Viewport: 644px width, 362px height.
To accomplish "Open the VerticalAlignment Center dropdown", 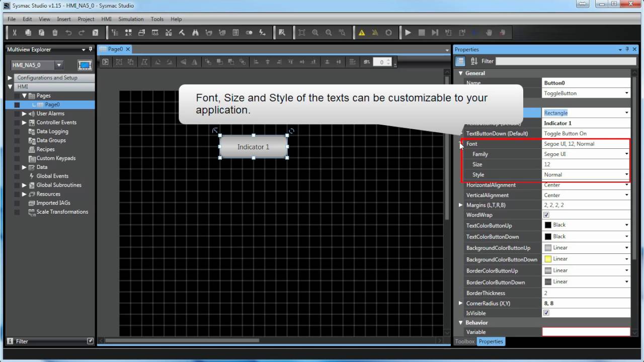I will [626, 195].
